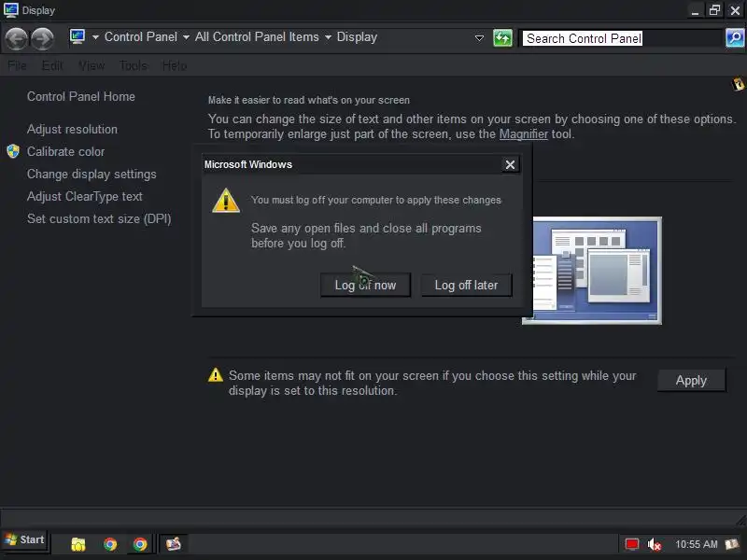Open the second Chrome taskbar icon
Viewport: 747px width, 560px height.
click(140, 544)
